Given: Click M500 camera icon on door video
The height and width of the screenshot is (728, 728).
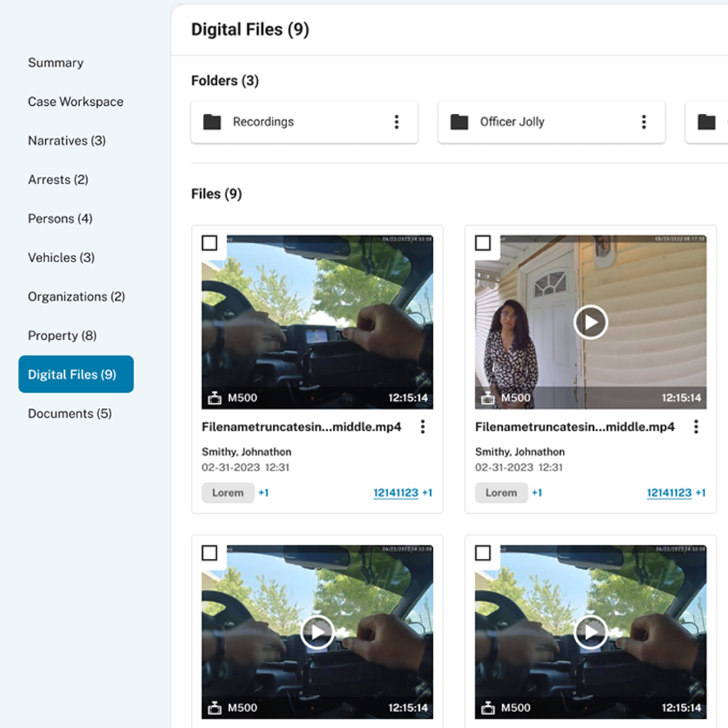Looking at the screenshot, I should click(488, 398).
